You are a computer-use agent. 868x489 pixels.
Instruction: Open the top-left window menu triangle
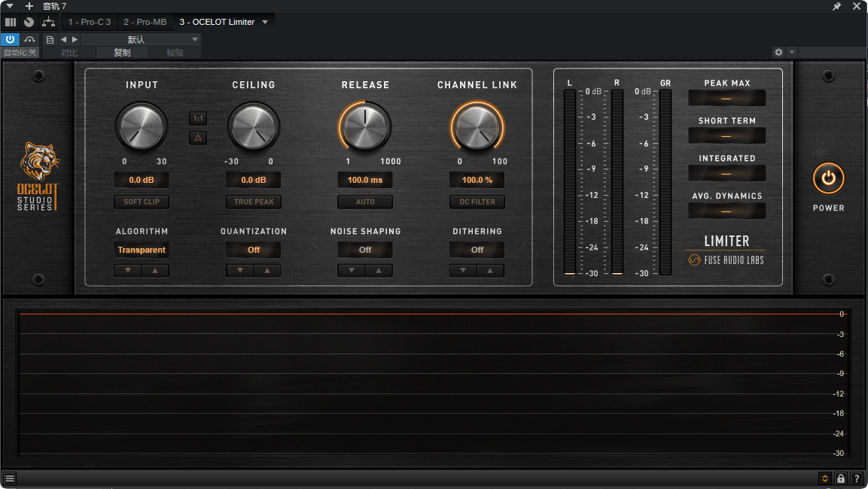(10, 6)
